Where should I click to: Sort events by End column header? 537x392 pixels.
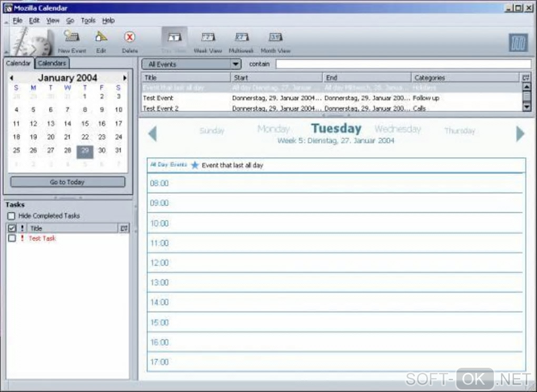(x=367, y=78)
